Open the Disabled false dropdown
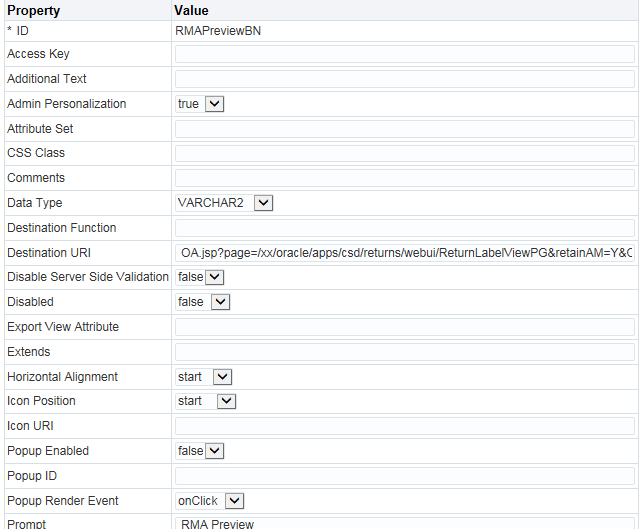 pos(203,302)
